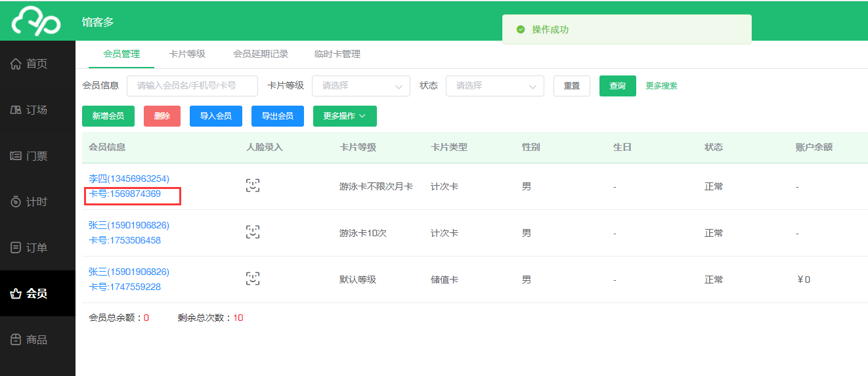Viewport: 868px width, 376px height.
Task: Open the 首页 home icon in sidebar
Action: (16, 64)
